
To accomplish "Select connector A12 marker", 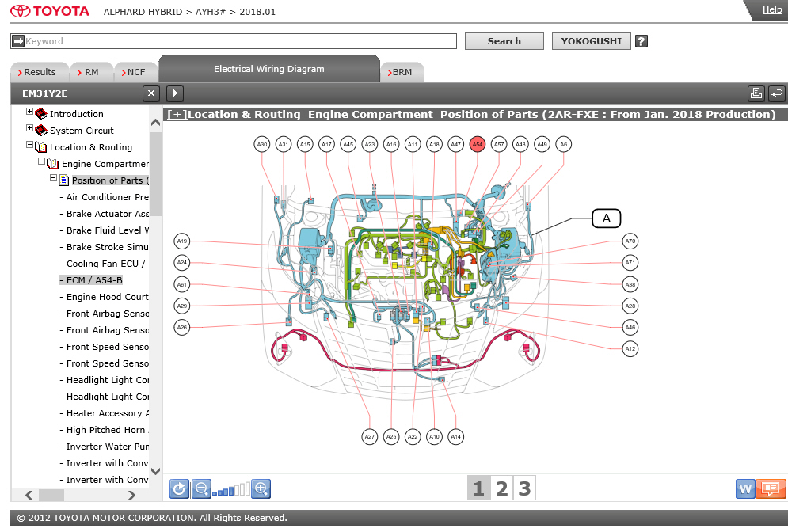I will (x=630, y=348).
